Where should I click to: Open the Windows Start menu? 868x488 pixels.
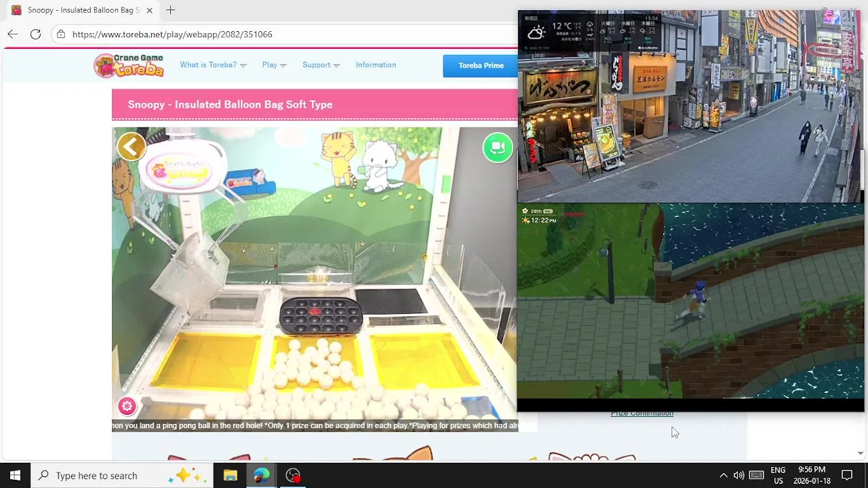click(x=15, y=475)
